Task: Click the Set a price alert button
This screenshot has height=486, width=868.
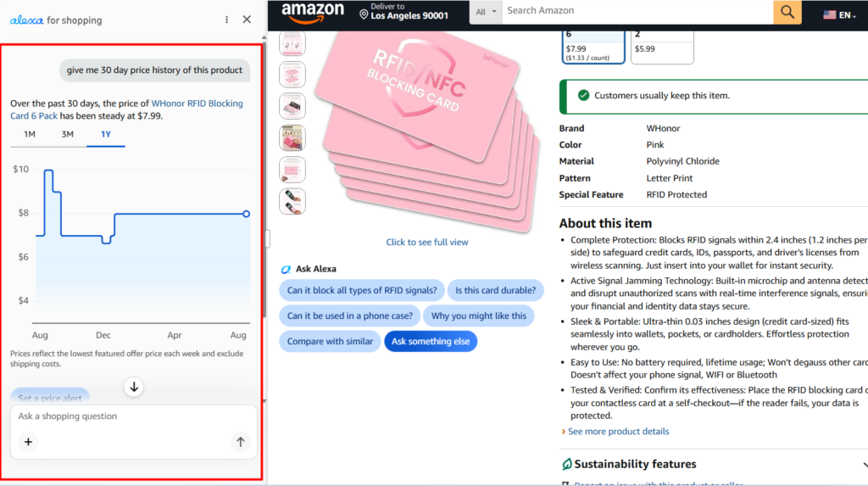Action: (50, 396)
